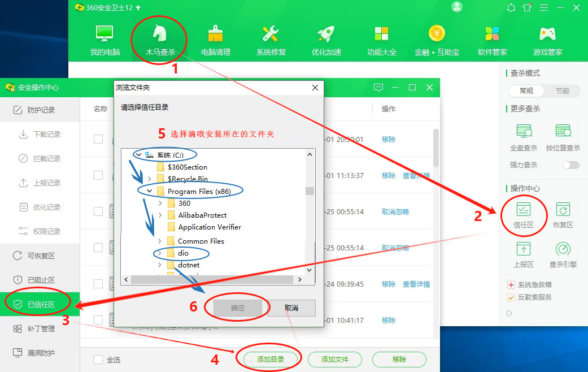
Task: Click the 信任区 trust zone icon
Action: click(x=523, y=210)
